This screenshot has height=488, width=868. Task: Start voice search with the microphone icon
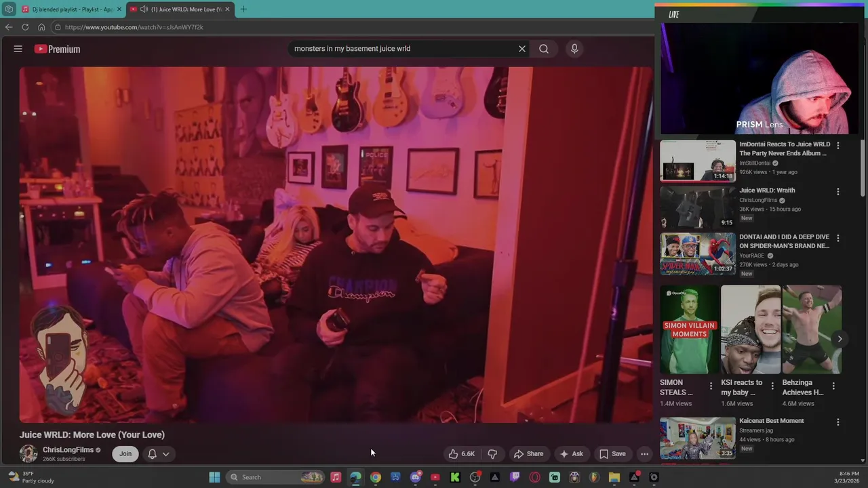tap(574, 49)
